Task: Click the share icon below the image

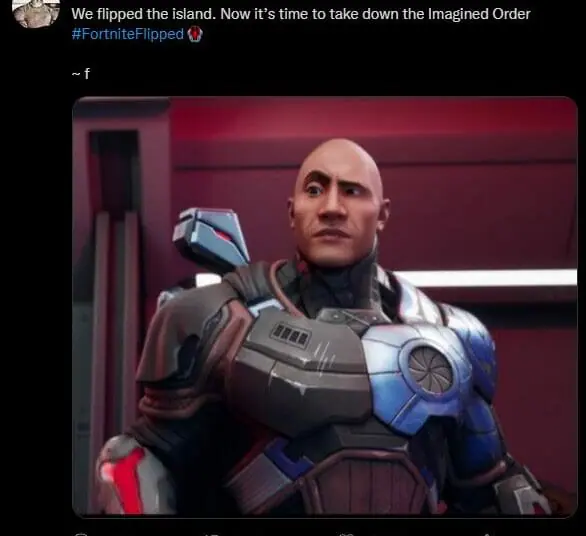Action: point(487,535)
